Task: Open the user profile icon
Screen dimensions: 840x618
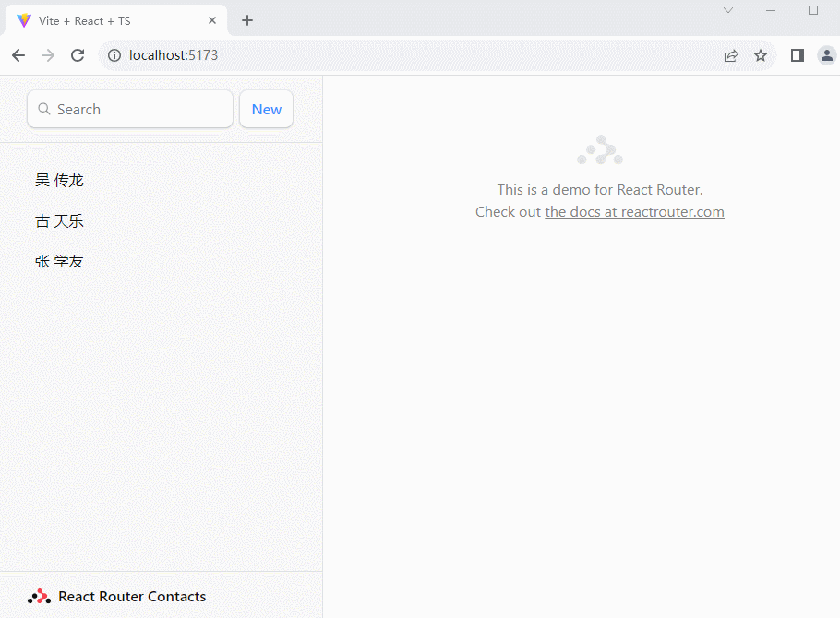Action: coord(826,55)
